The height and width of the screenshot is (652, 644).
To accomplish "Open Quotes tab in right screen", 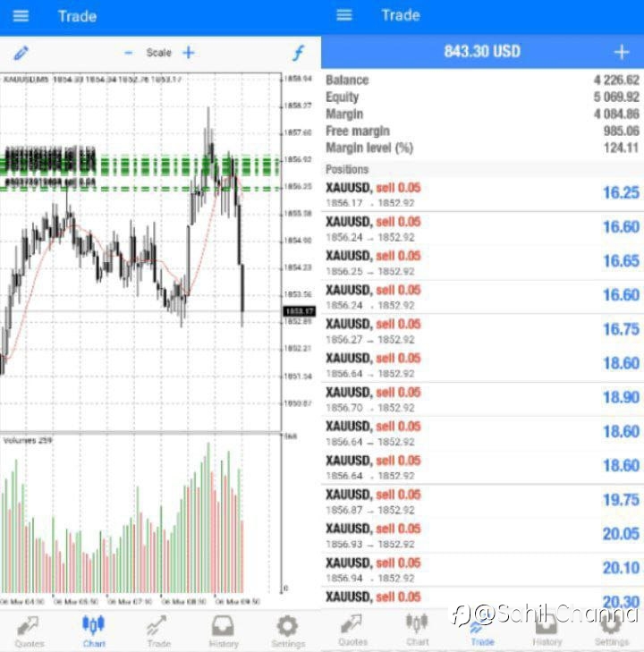I will [352, 631].
